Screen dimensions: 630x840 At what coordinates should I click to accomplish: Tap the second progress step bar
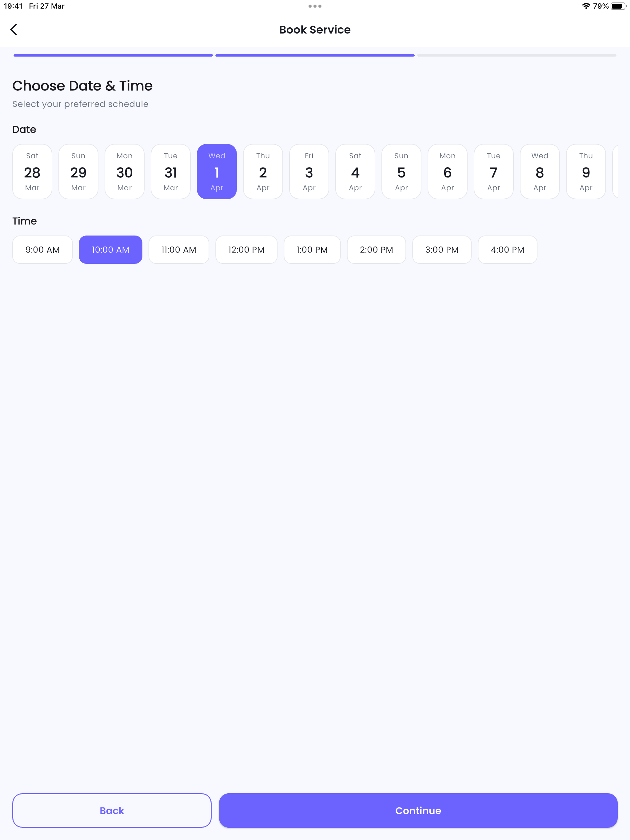click(315, 55)
